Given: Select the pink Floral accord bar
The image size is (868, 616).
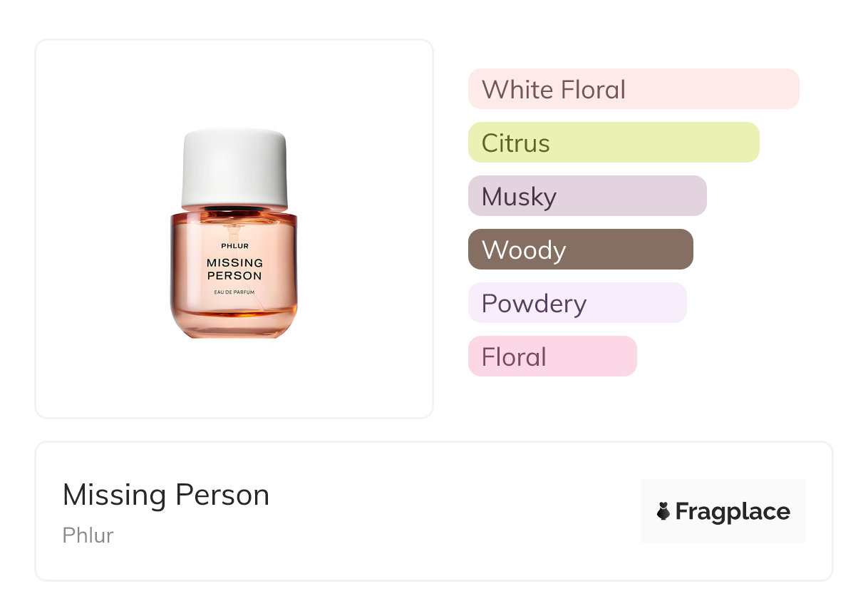Looking at the screenshot, I should (x=552, y=356).
